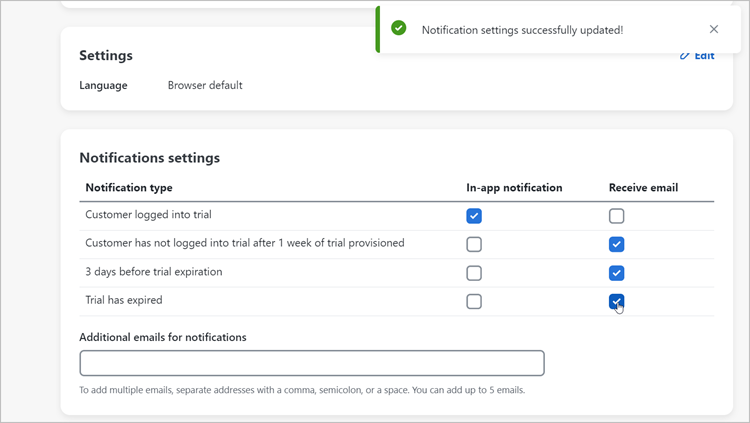Click the Notification type column header
Screen dimensions: 750x423
(x=129, y=188)
